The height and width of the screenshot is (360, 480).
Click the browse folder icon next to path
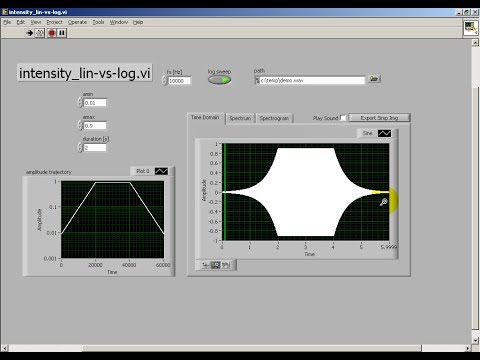tap(374, 79)
